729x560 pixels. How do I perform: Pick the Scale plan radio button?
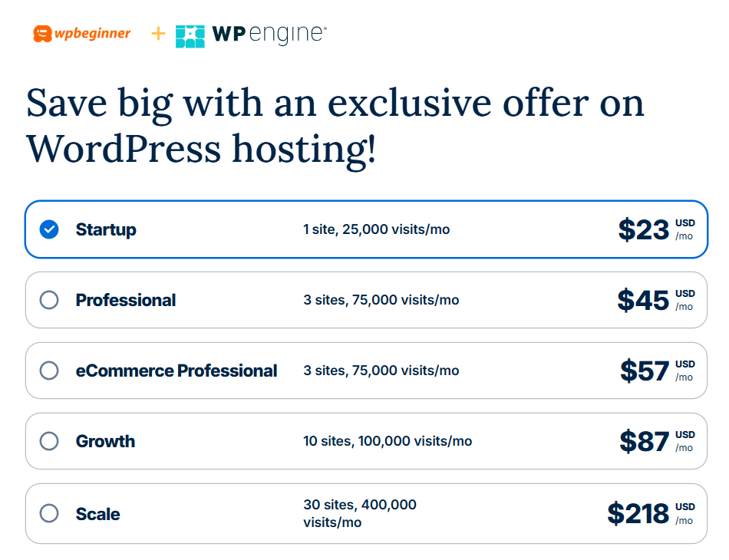point(49,513)
